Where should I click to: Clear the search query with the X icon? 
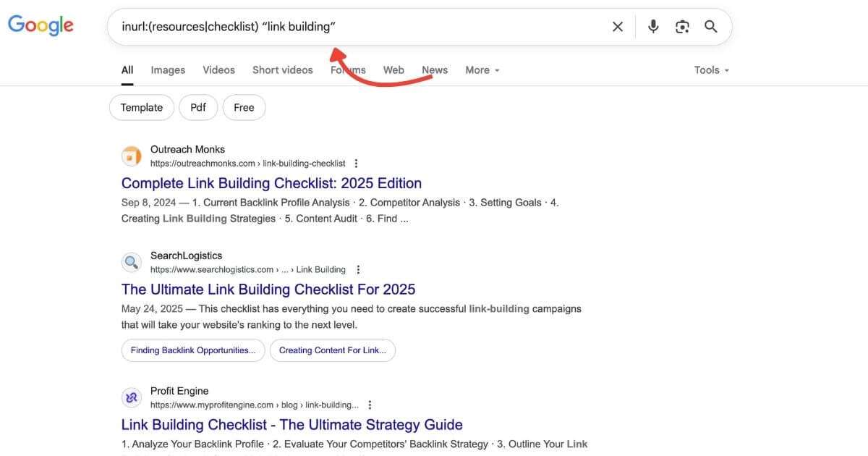click(x=617, y=26)
